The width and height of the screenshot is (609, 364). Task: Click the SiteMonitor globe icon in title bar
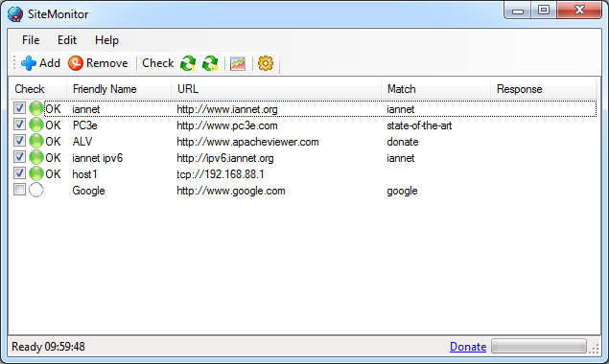point(15,14)
